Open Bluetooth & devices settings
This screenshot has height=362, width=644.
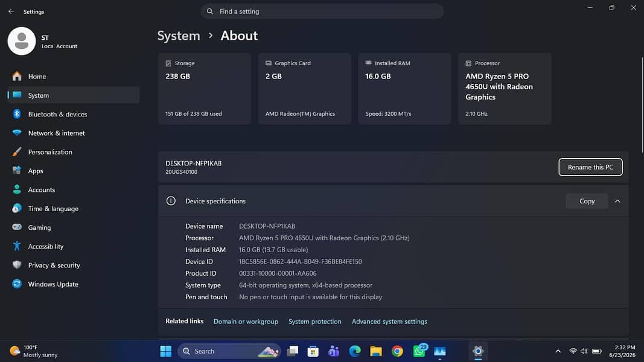point(74,114)
